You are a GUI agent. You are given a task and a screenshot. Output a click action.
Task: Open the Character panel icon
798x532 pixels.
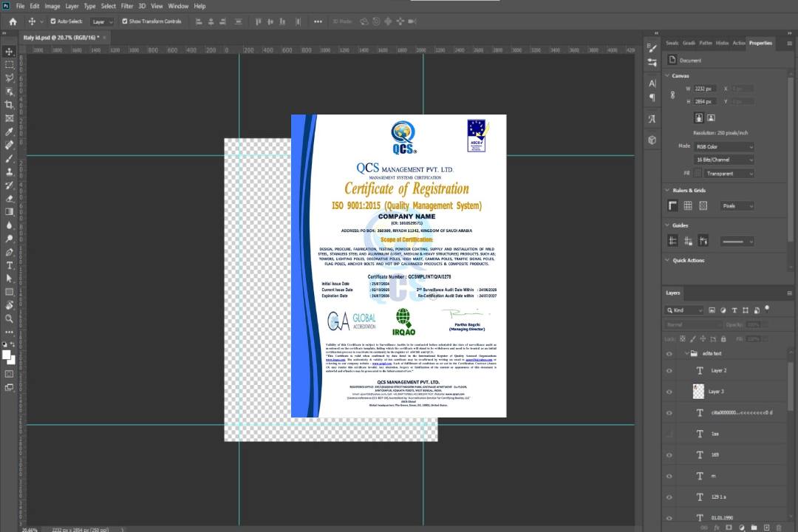[x=652, y=83]
